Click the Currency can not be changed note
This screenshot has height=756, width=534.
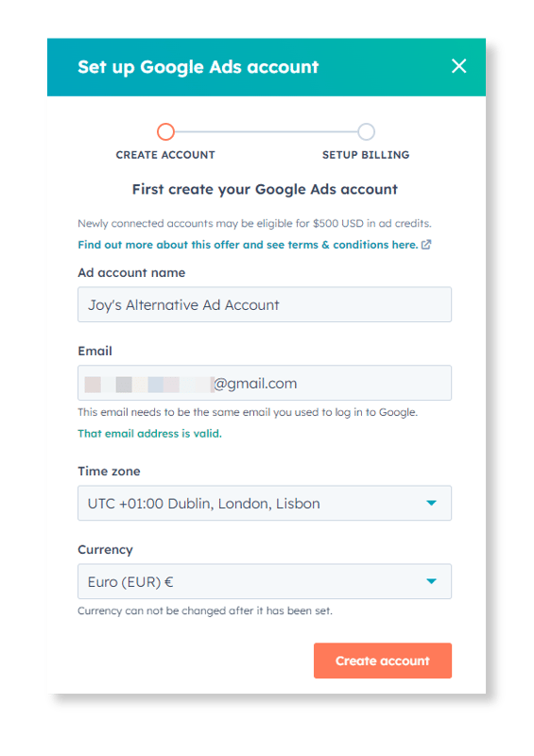[205, 610]
